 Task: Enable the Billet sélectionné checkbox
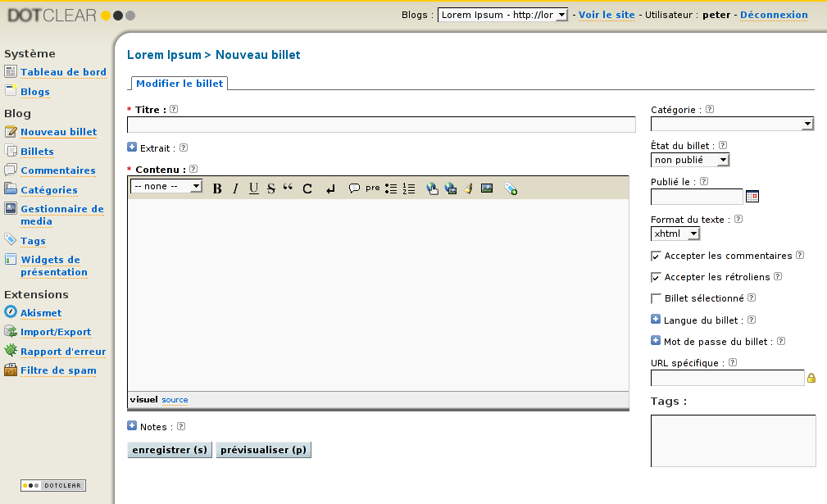[656, 299]
